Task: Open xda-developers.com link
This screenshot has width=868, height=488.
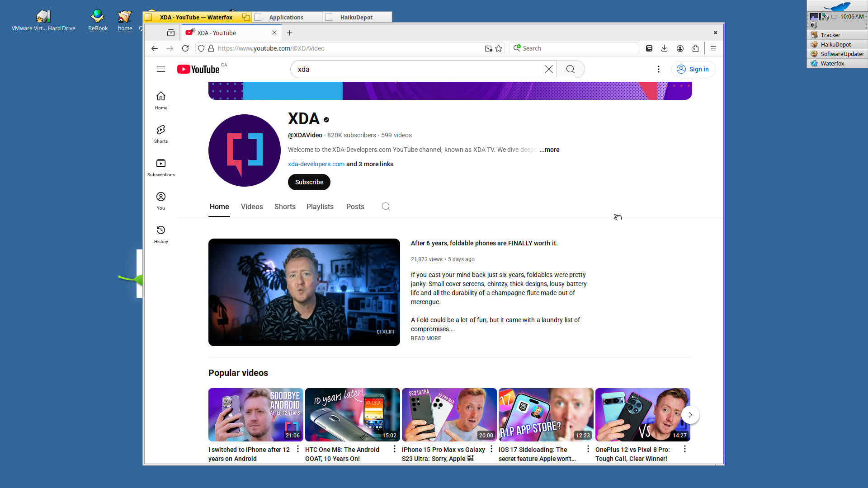Action: [x=316, y=164]
